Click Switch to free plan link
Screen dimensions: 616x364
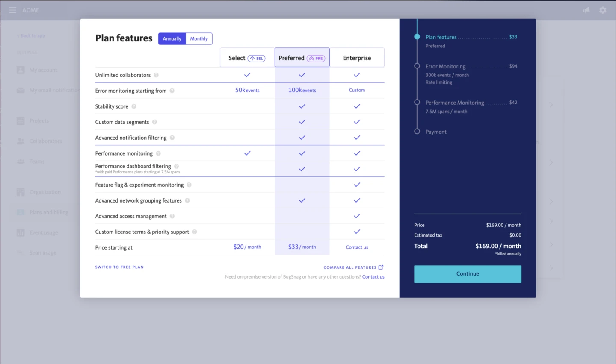click(x=119, y=267)
